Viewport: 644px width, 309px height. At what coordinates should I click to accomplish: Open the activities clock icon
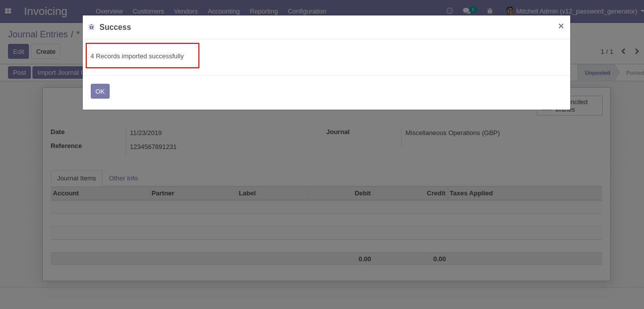pyautogui.click(x=450, y=11)
